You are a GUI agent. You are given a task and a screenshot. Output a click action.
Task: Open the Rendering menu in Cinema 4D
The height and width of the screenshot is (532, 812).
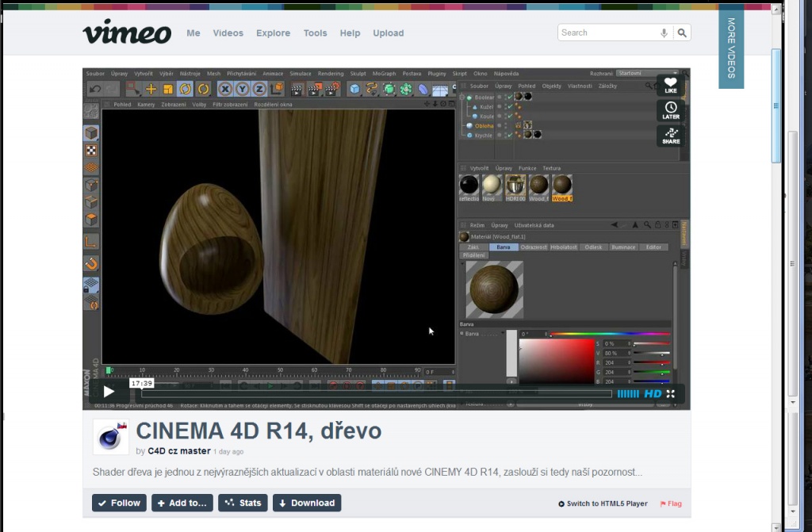(x=331, y=74)
